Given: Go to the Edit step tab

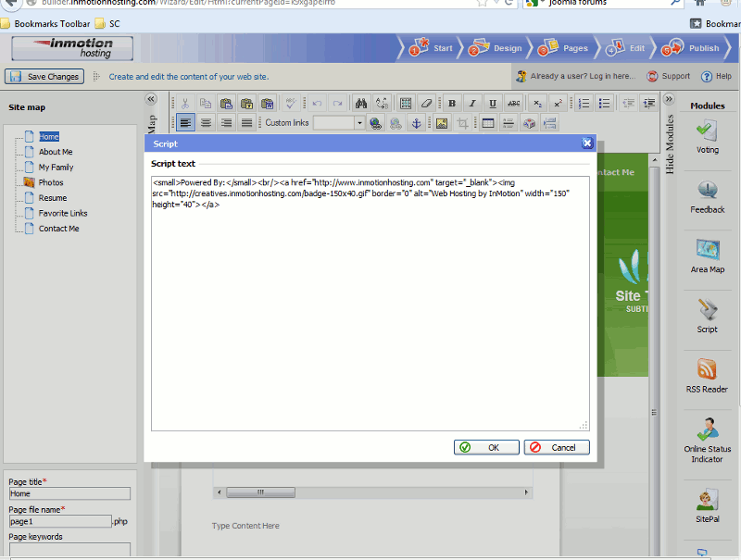Looking at the screenshot, I should tap(625, 48).
